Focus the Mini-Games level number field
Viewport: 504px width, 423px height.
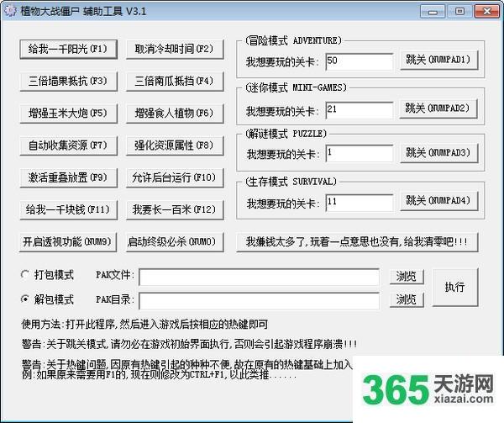pyautogui.click(x=359, y=108)
